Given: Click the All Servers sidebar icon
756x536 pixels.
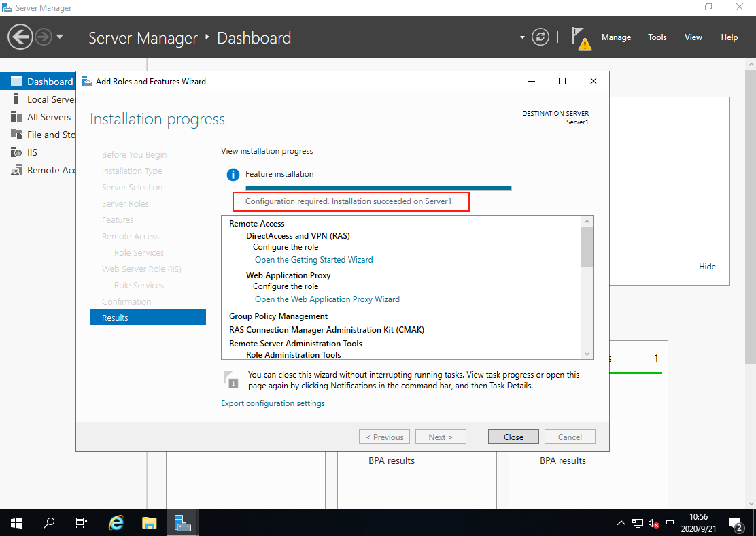Looking at the screenshot, I should [16, 117].
